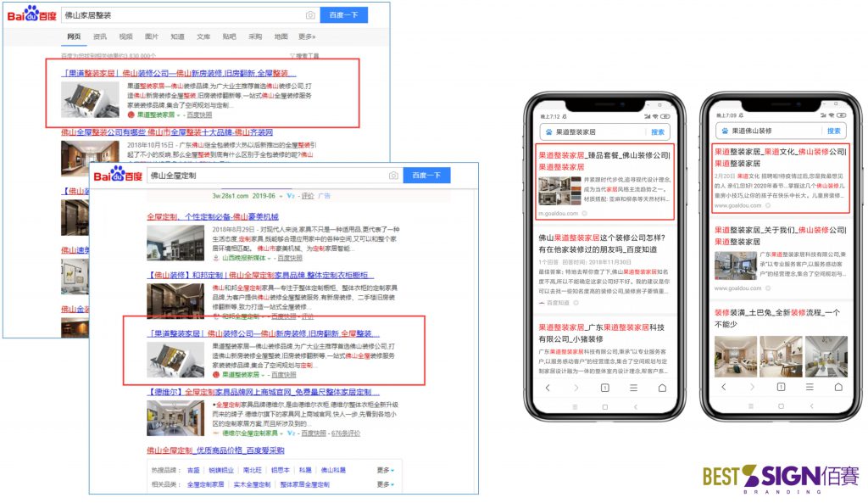Tap the Baidu paw icon in the 果道整装家居 search box
The height and width of the screenshot is (503, 868).
click(x=549, y=131)
